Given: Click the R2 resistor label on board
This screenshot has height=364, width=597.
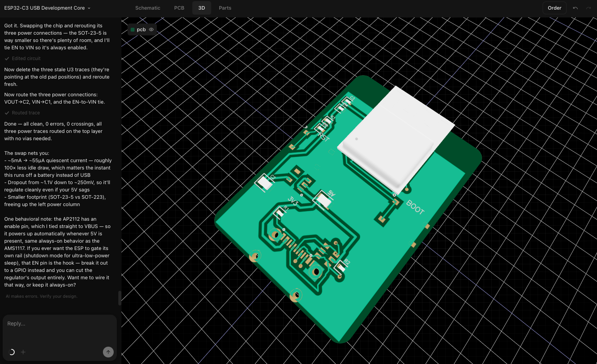Looking at the screenshot, I should [347, 262].
